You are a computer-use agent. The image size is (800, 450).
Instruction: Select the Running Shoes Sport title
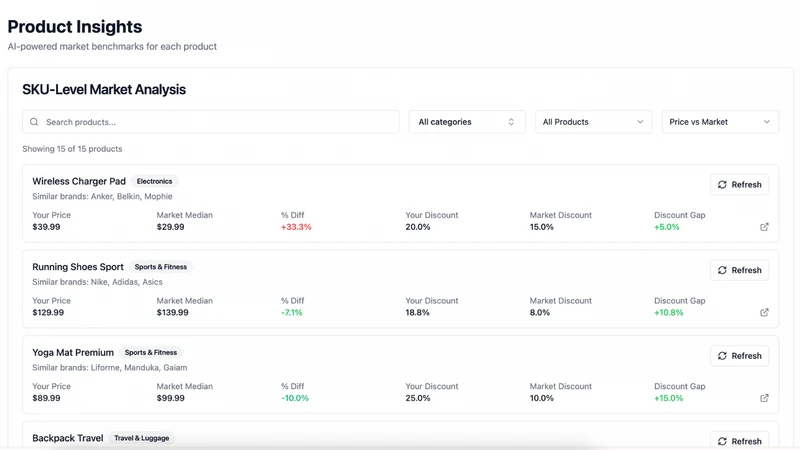[78, 267]
